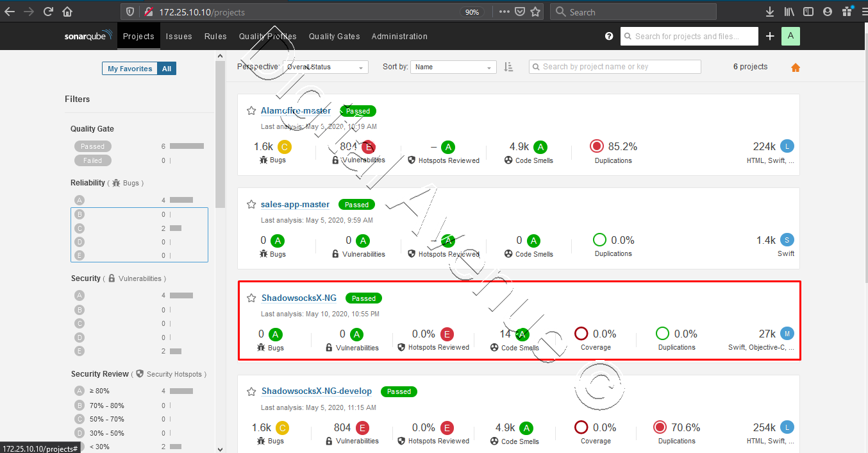868x453 pixels.
Task: Open the ShadowsocksX-NG-develop project
Action: (x=317, y=391)
